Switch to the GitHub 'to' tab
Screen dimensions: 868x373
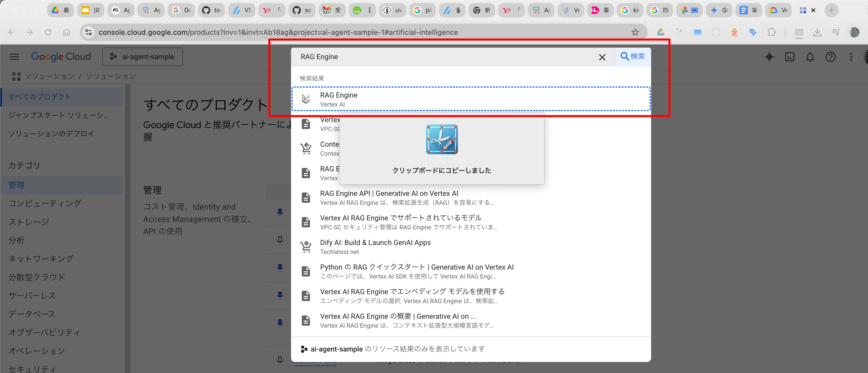211,10
